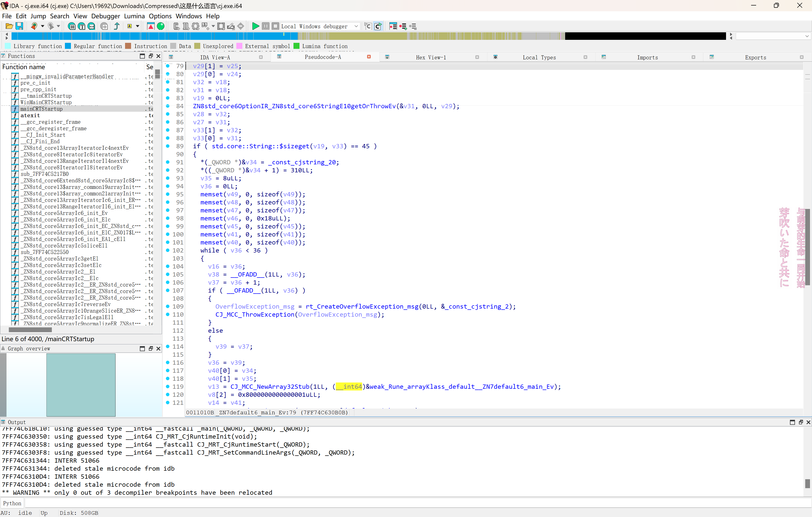The height and width of the screenshot is (517, 812).
Task: Click the red triangle stop-search icon
Action: 151,26
